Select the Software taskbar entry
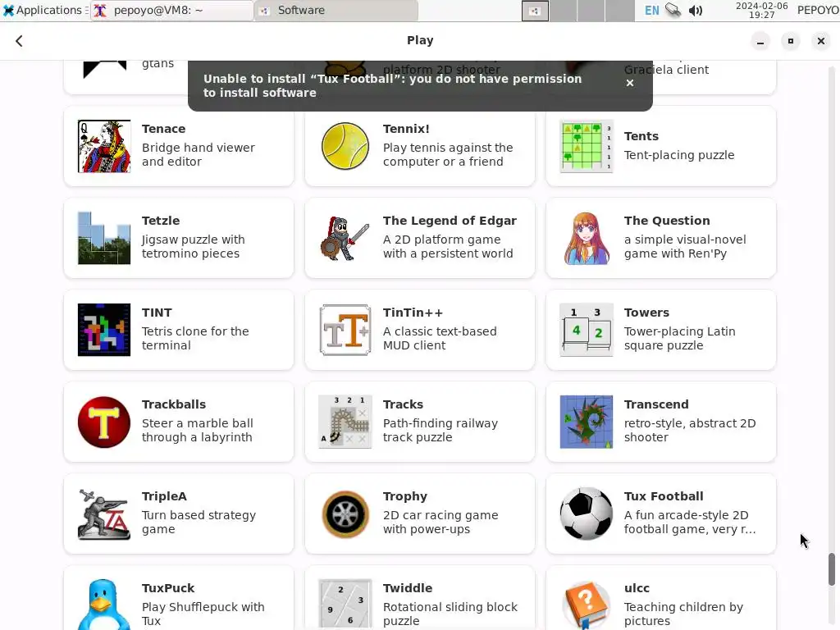 point(336,10)
